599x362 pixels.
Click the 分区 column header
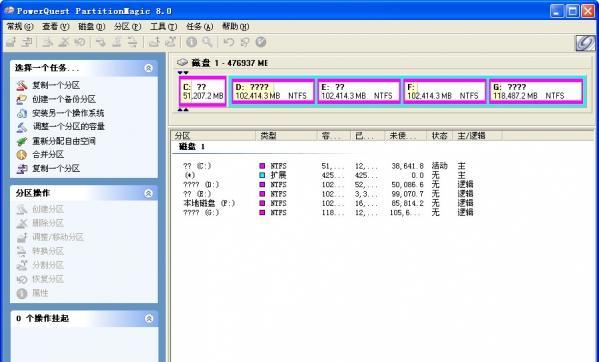[x=214, y=136]
